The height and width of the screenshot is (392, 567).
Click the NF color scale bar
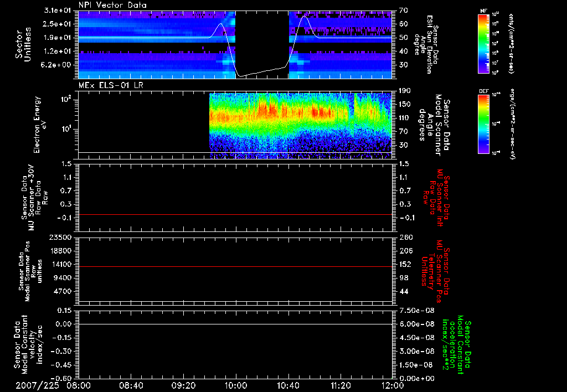click(484, 44)
